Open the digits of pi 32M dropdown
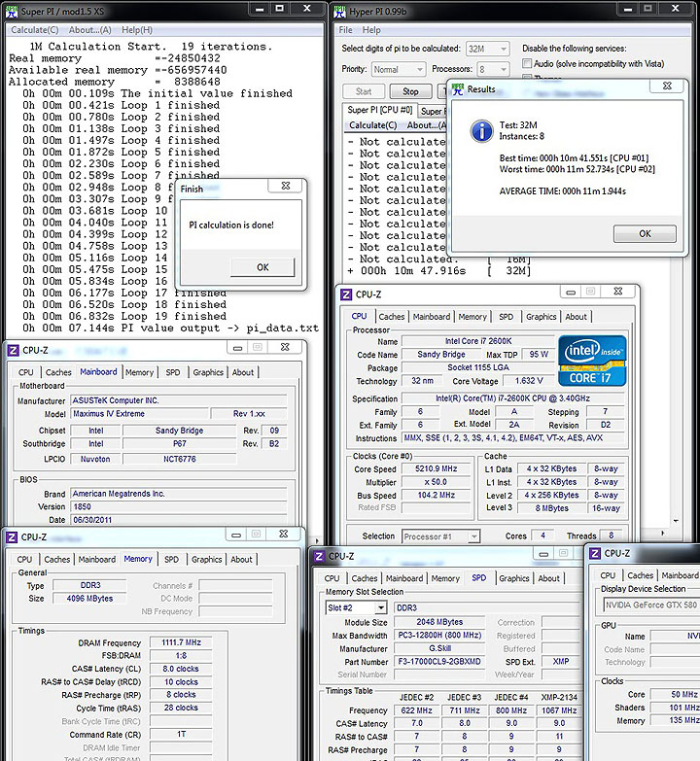This screenshot has height=761, width=700. pos(503,49)
